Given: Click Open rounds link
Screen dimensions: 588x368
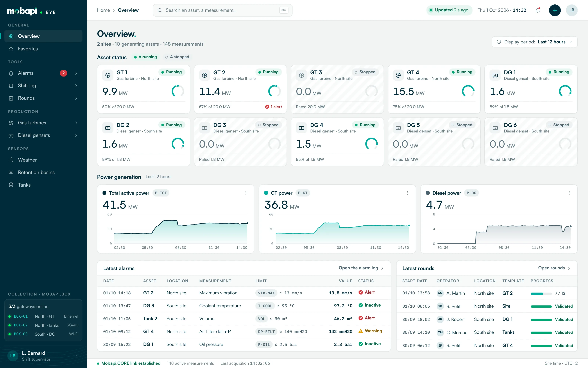Looking at the screenshot, I should 554,268.
